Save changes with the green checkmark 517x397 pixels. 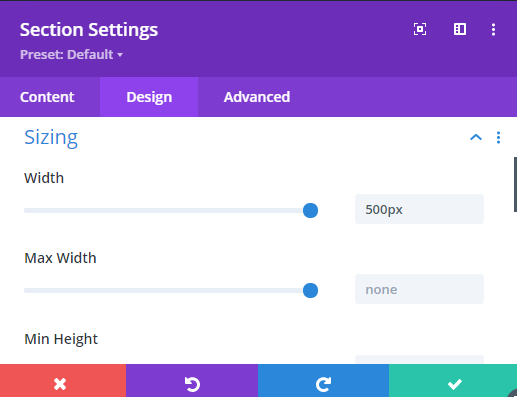[453, 381]
